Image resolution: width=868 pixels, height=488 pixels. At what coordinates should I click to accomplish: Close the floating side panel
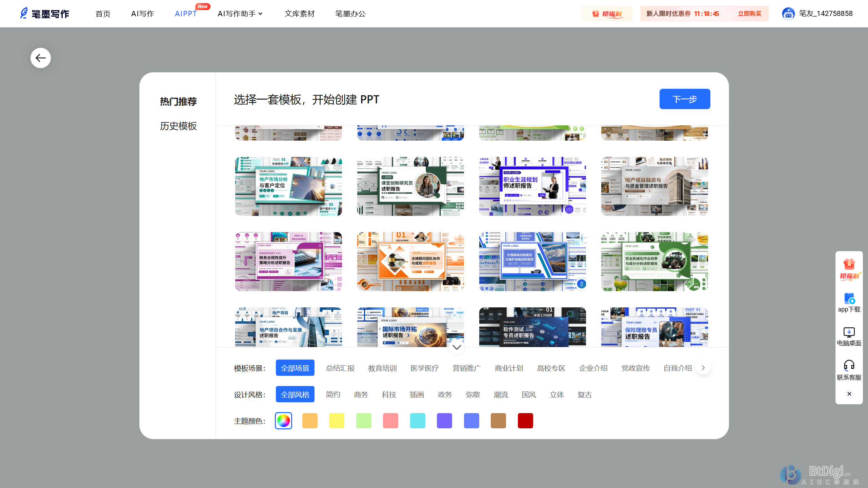pyautogui.click(x=849, y=394)
